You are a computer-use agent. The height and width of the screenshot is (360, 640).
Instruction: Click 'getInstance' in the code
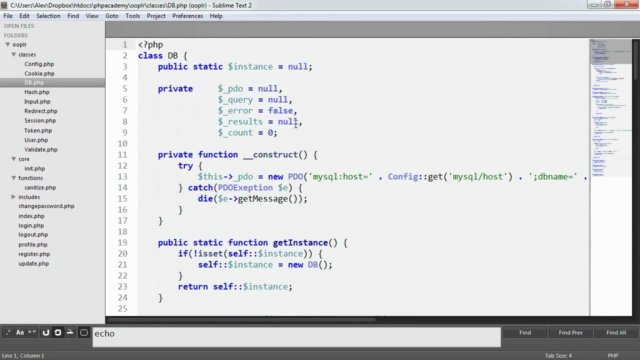tap(300, 243)
